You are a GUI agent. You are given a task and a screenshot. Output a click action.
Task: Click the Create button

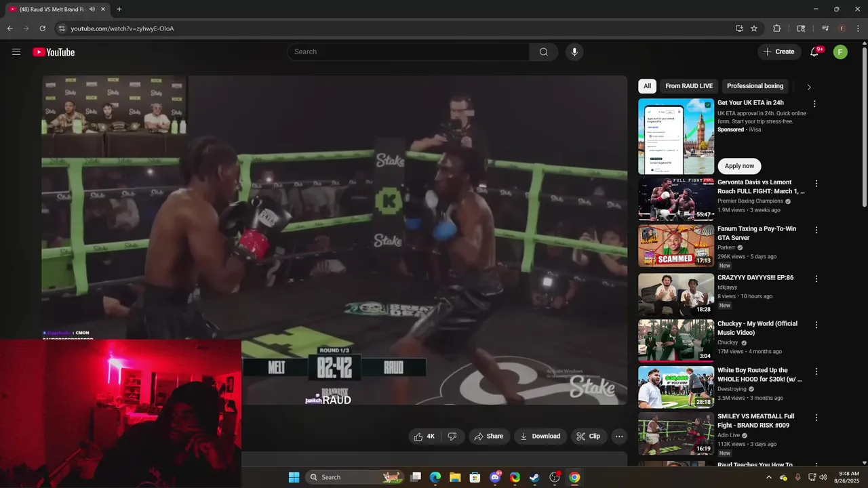click(779, 52)
